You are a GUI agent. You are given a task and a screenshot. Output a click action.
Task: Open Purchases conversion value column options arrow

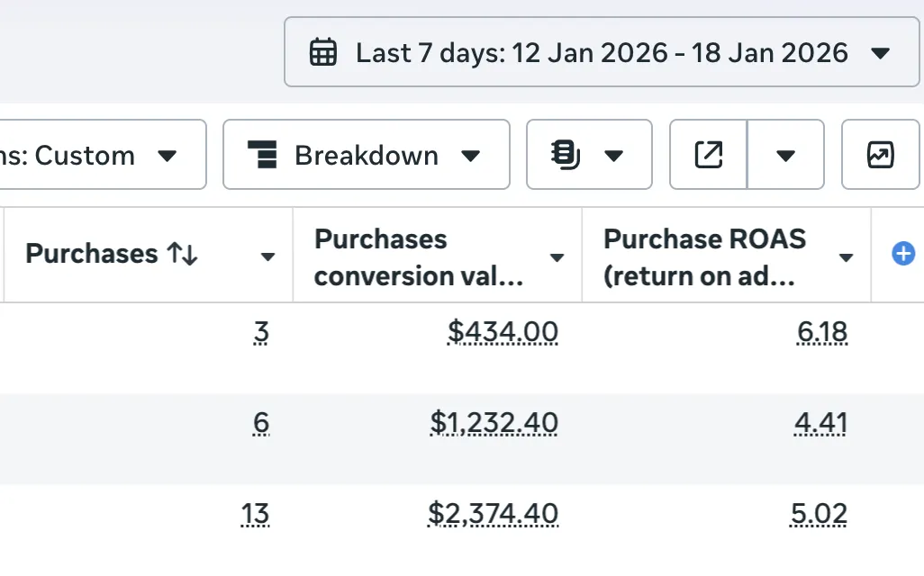tap(557, 257)
